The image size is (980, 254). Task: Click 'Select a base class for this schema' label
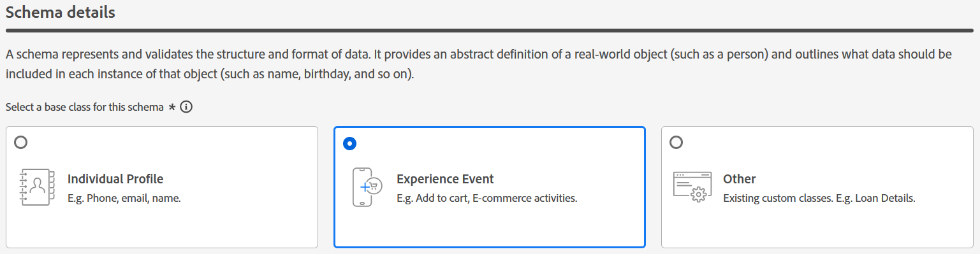pyautogui.click(x=85, y=107)
